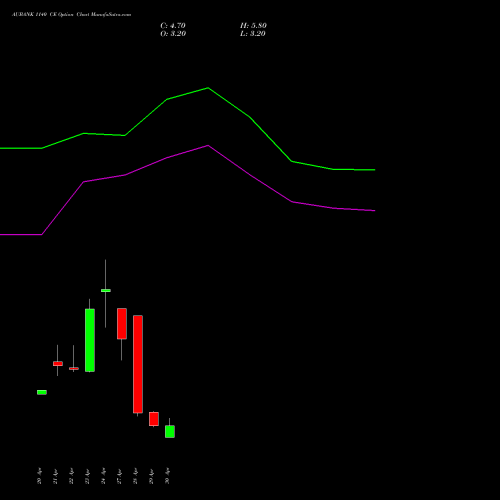The image size is (500, 500).
Task: Click the small green candle for 20 Apr
Action: 42,392
